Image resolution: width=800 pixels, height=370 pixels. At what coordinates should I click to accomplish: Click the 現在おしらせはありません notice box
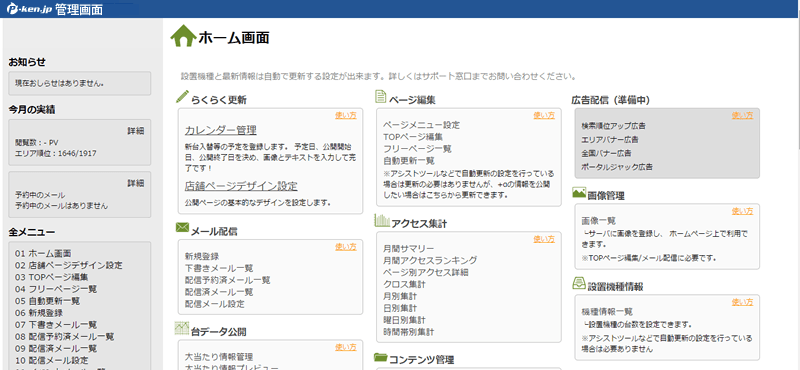pos(80,83)
